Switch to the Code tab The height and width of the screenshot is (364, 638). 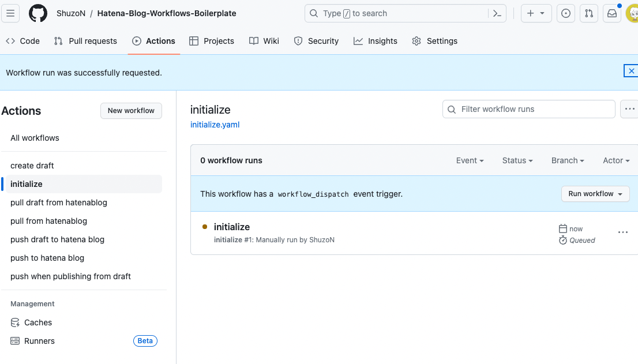pos(23,41)
